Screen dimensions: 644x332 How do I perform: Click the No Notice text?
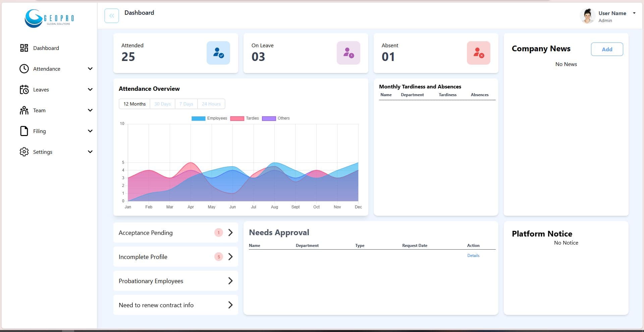pyautogui.click(x=566, y=243)
